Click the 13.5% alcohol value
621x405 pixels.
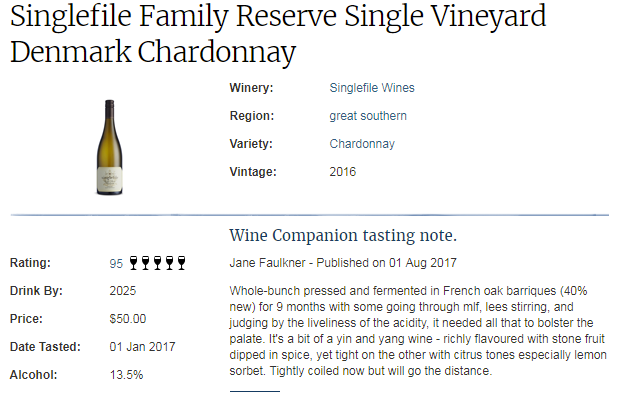126,375
